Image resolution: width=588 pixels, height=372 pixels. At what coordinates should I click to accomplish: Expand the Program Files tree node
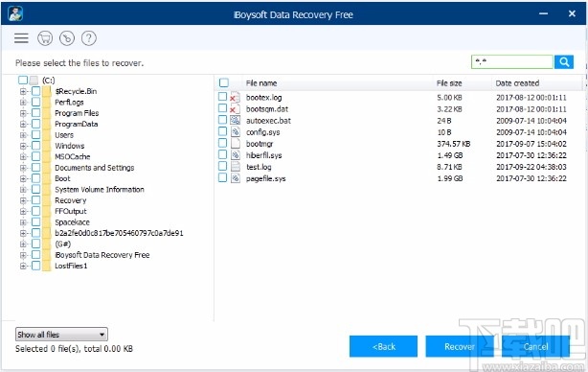click(x=23, y=113)
